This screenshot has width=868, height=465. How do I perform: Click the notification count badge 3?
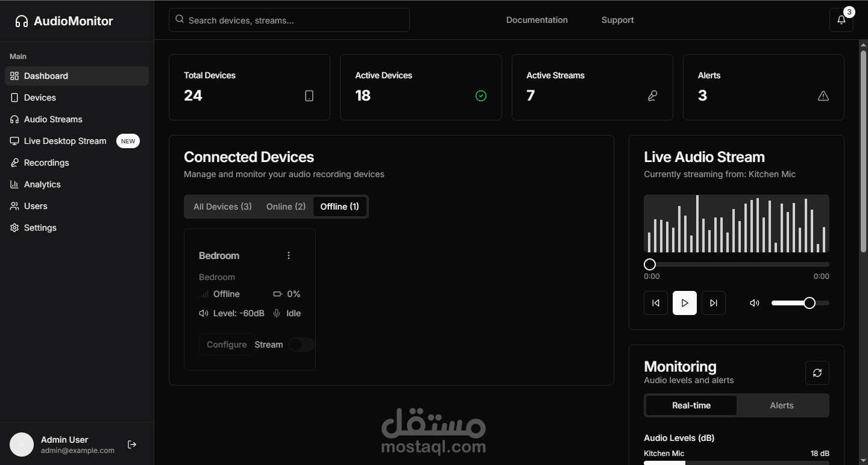[x=849, y=12]
